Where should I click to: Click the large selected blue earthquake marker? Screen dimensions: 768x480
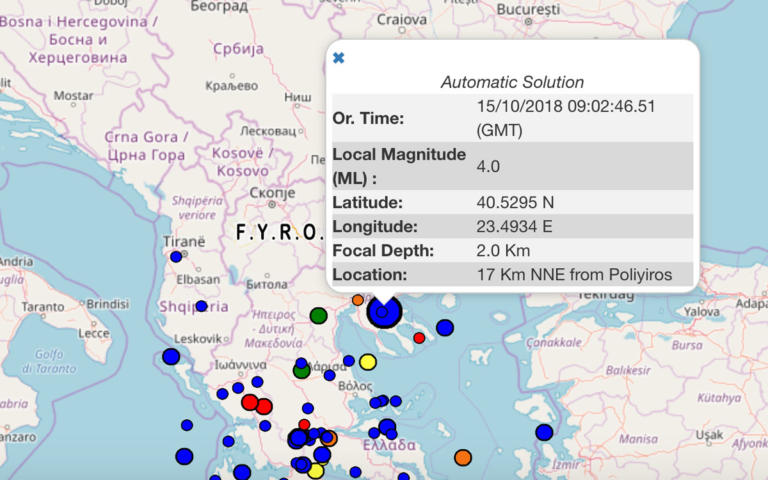point(382,312)
